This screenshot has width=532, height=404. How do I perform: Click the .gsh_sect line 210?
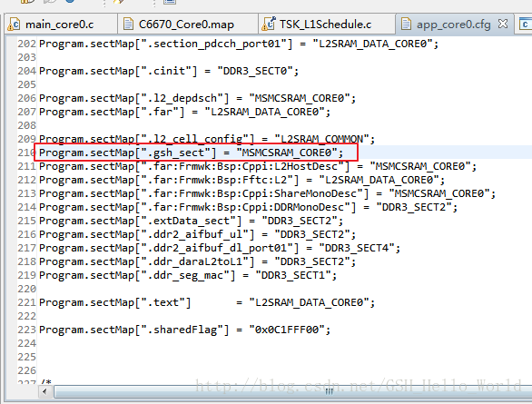[191, 153]
